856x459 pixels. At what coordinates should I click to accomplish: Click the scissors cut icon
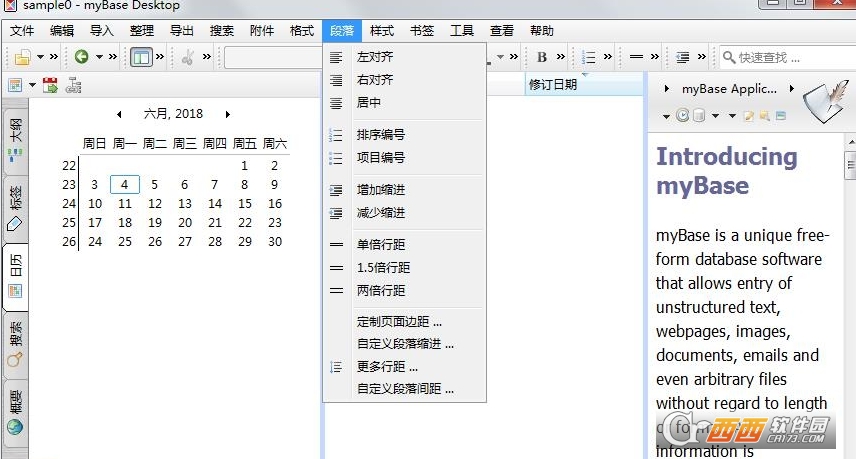pyautogui.click(x=188, y=57)
